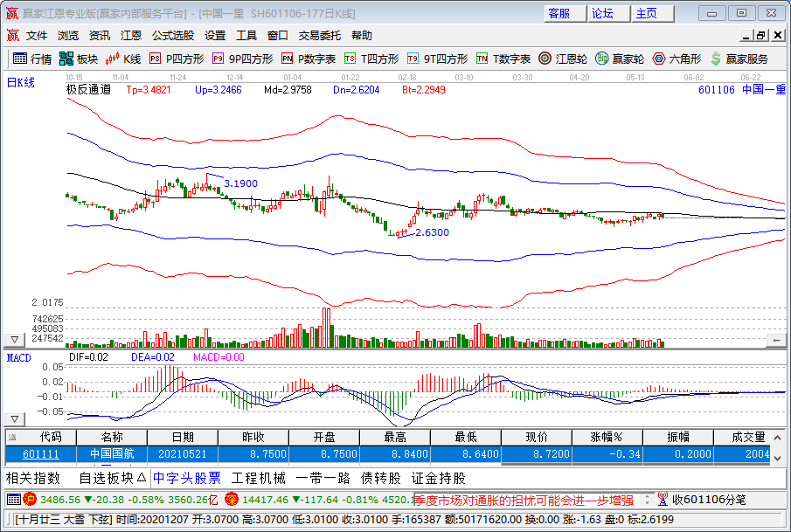Click the 日K线 period label
Image resolution: width=791 pixels, height=532 pixels.
20,82
